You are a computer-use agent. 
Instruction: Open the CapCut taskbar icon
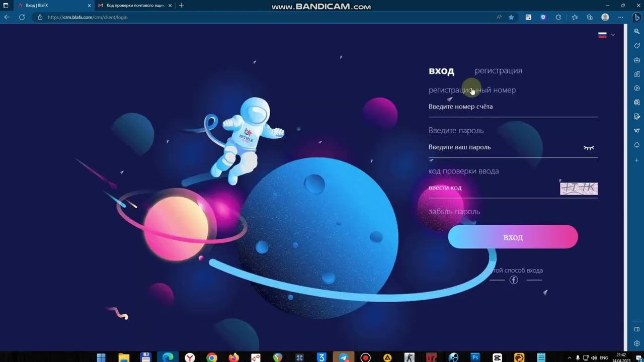point(497,357)
